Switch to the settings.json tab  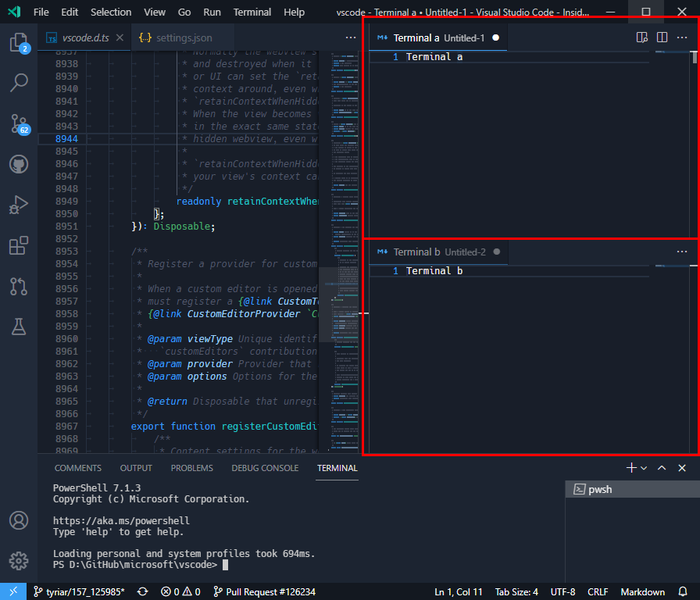click(182, 38)
